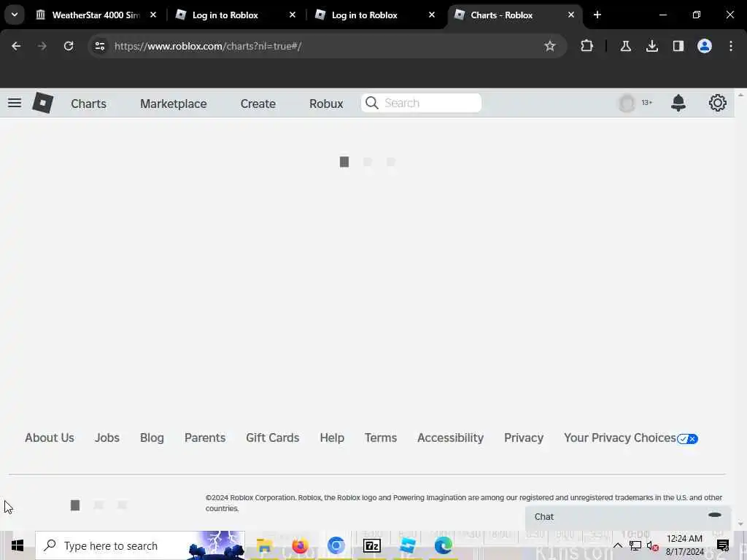Expand the Chat panel header
Screen dimensions: 747x560
628,517
